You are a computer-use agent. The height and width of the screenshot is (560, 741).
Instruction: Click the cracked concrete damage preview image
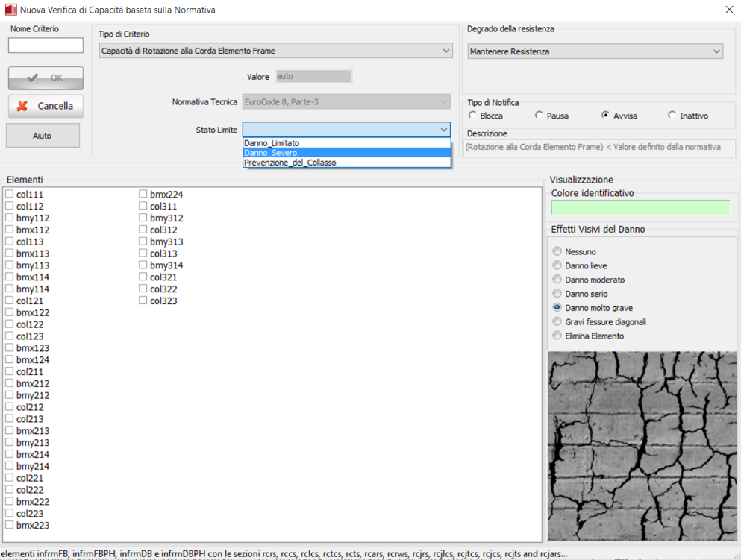click(x=642, y=446)
